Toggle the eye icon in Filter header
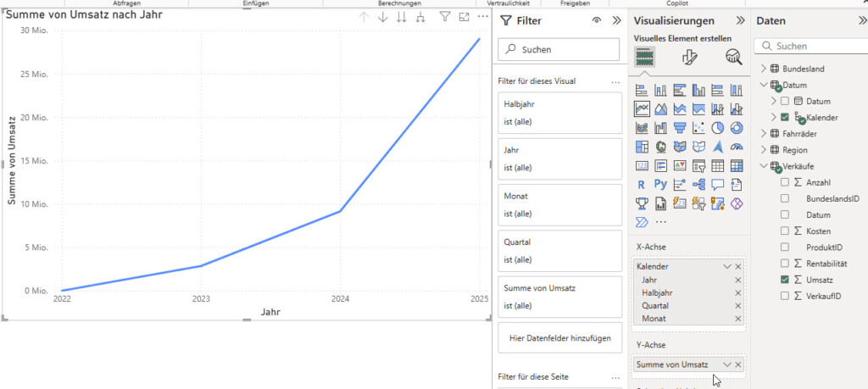Image resolution: width=868 pixels, height=389 pixels. [x=597, y=20]
